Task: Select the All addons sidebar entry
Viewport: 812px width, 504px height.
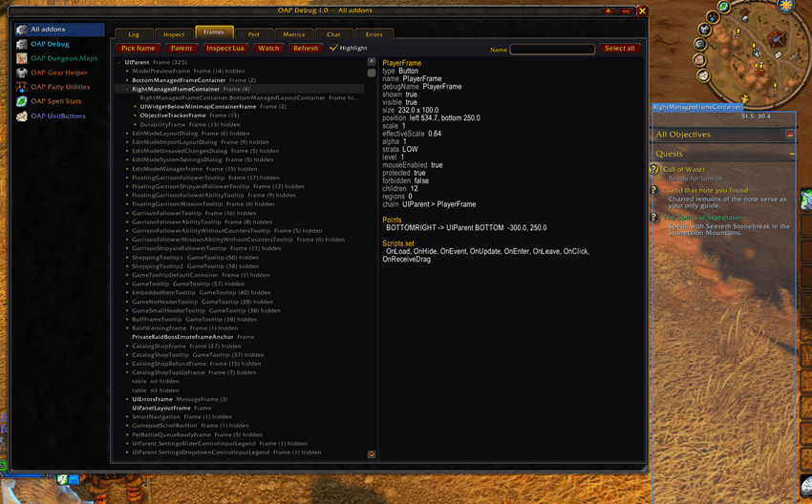Action: (x=59, y=30)
